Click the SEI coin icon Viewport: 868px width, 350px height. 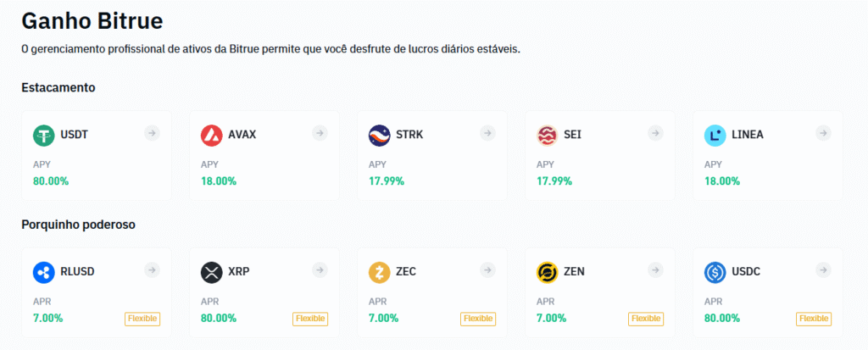pyautogui.click(x=547, y=135)
